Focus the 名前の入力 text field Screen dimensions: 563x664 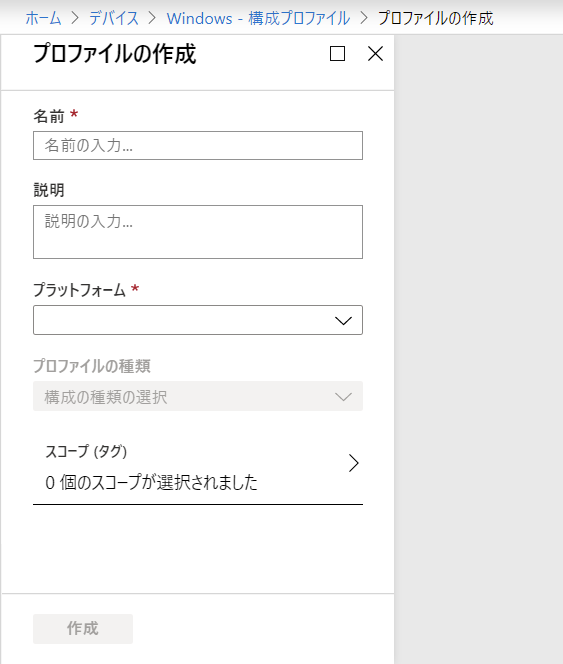click(198, 146)
